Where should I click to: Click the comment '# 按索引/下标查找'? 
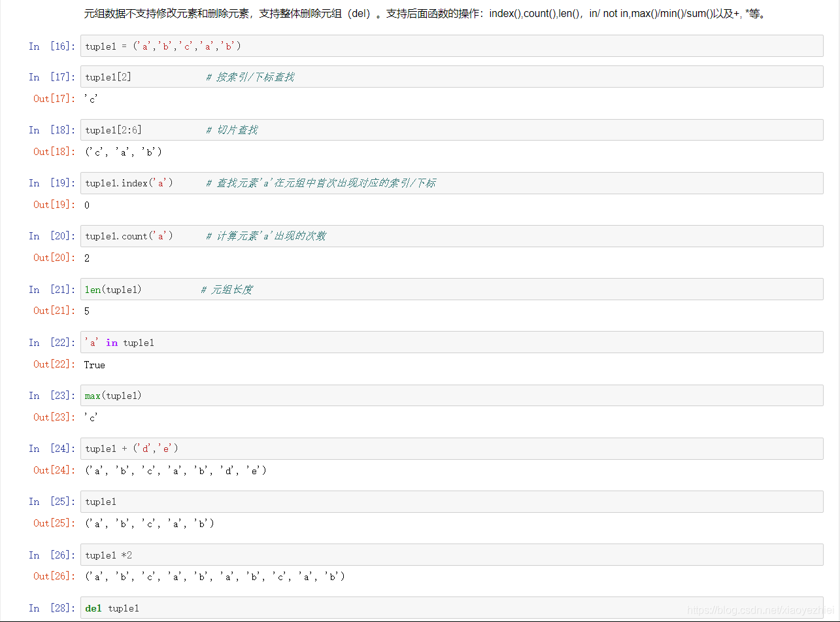[250, 77]
